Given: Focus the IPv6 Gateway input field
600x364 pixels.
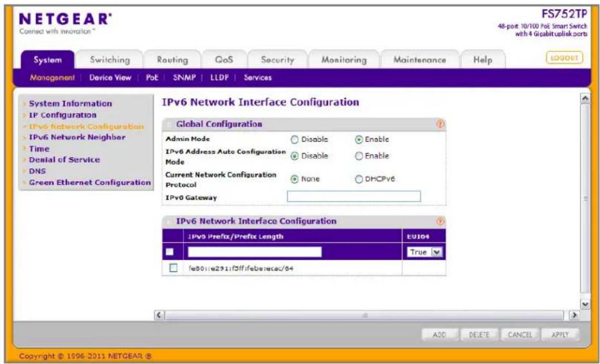Looking at the screenshot, I should click(354, 197).
